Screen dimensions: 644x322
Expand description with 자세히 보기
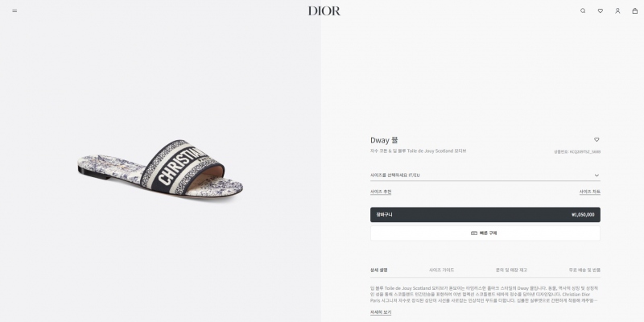coord(381,312)
